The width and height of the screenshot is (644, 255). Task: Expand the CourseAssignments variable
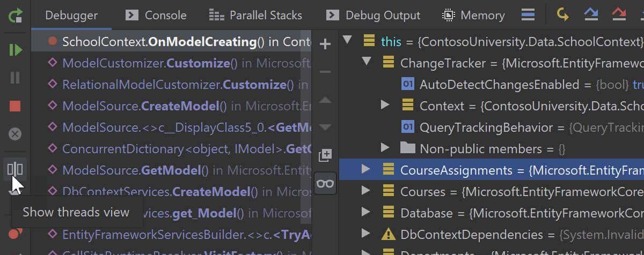(366, 170)
